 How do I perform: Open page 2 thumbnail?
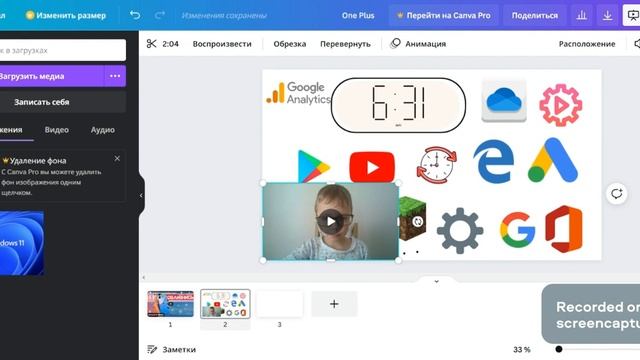[225, 304]
